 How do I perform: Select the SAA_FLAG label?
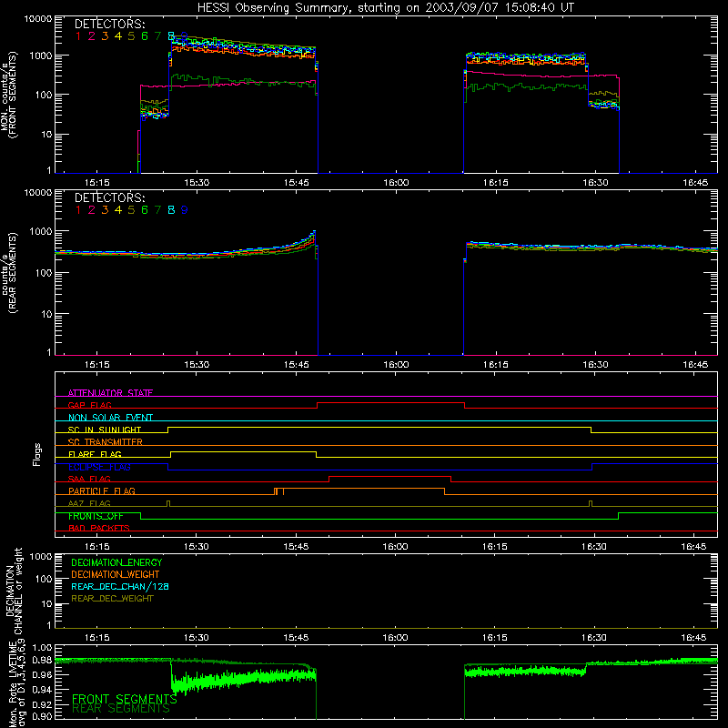(x=89, y=479)
